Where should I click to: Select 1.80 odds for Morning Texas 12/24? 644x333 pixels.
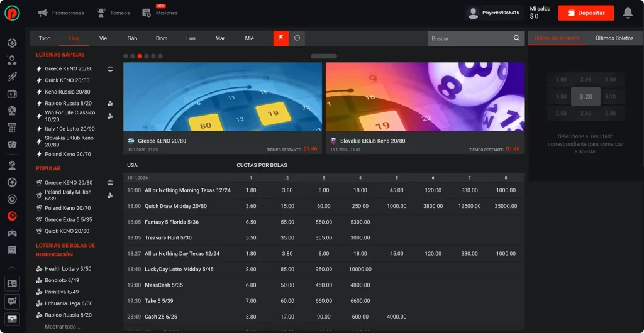click(x=251, y=190)
